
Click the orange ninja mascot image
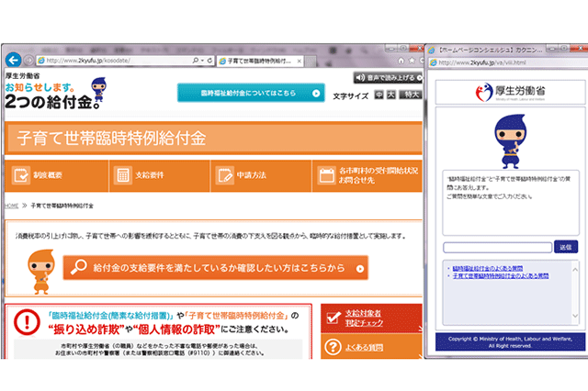tap(40, 272)
